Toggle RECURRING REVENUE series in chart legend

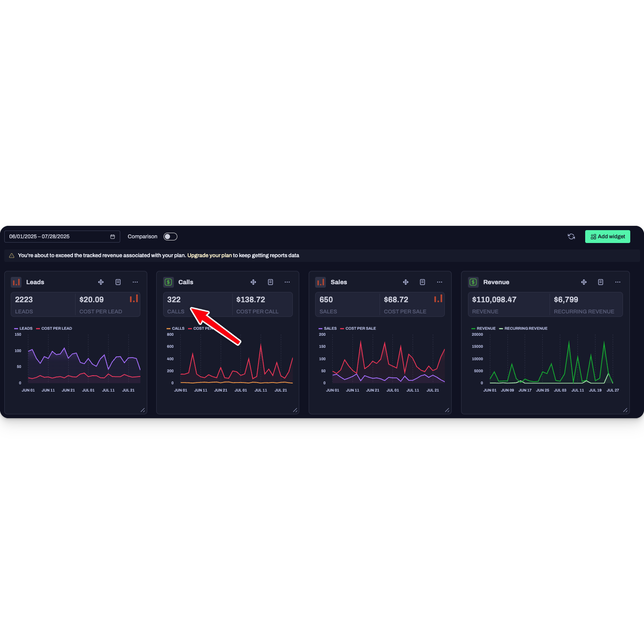tap(523, 328)
